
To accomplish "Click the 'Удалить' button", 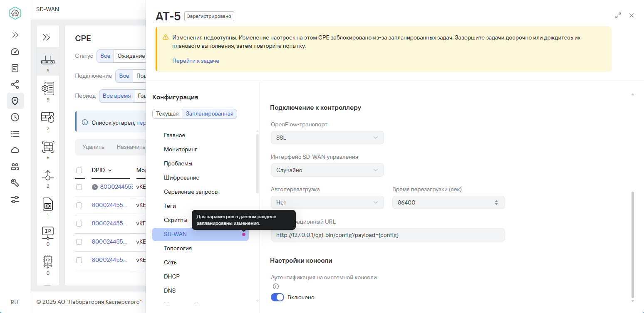I will point(93,147).
